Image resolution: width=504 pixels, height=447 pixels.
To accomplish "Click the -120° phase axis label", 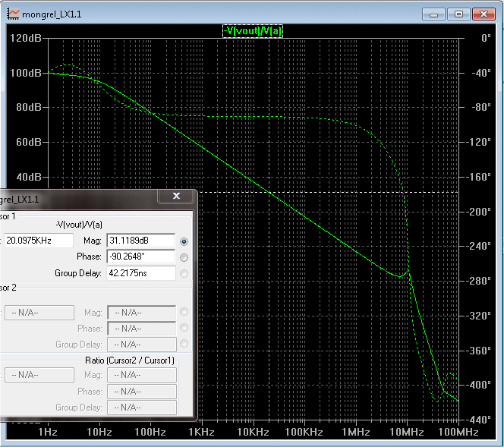I will 479,142.
